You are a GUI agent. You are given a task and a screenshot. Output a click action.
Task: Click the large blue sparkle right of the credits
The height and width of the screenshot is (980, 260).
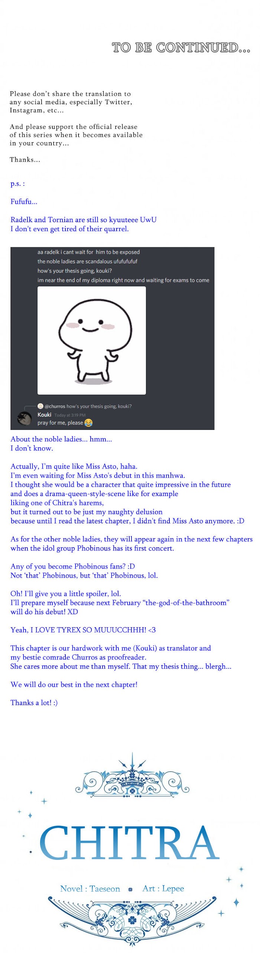pos(236,902)
